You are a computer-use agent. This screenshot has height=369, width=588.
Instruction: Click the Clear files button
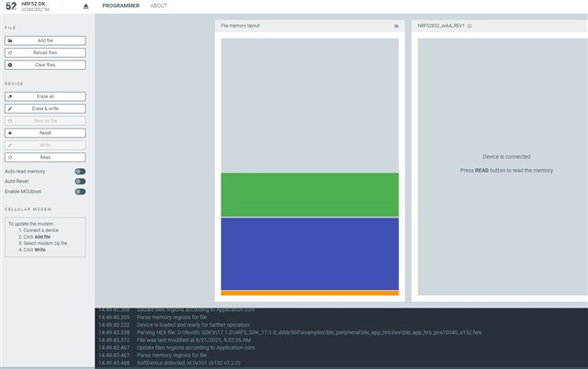45,65
